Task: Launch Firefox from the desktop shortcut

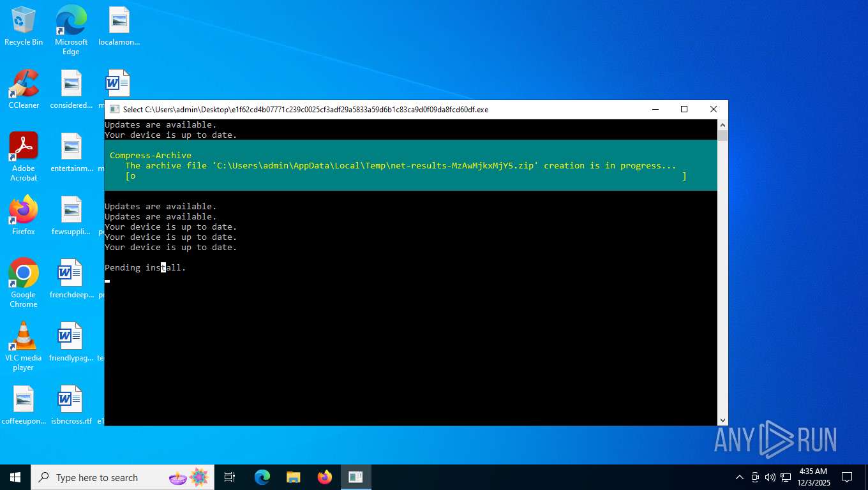Action: (x=24, y=216)
